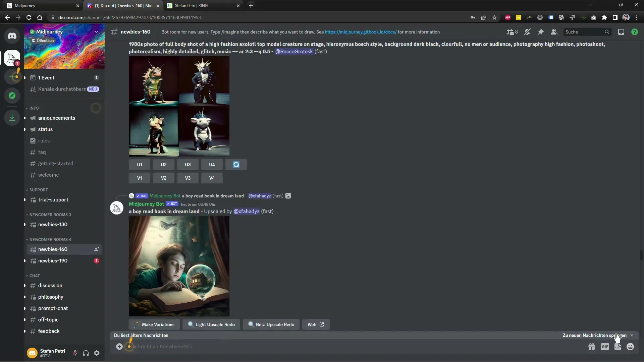Switch to newbies-130 channel
The width and height of the screenshot is (644, 362).
pyautogui.click(x=53, y=224)
